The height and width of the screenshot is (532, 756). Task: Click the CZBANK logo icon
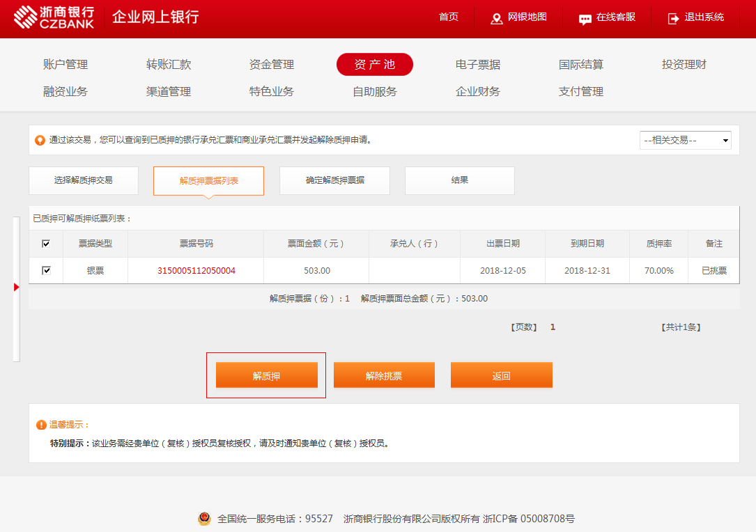[x=26, y=17]
